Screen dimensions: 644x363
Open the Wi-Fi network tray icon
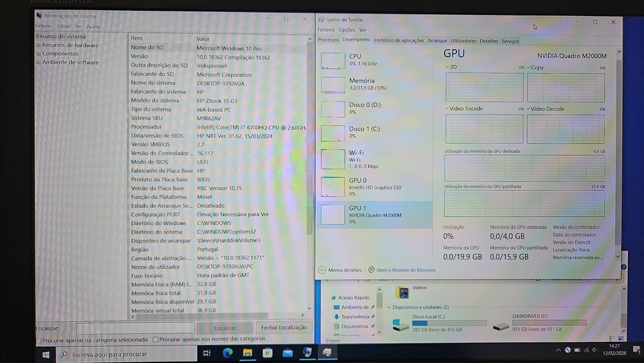coord(587,350)
